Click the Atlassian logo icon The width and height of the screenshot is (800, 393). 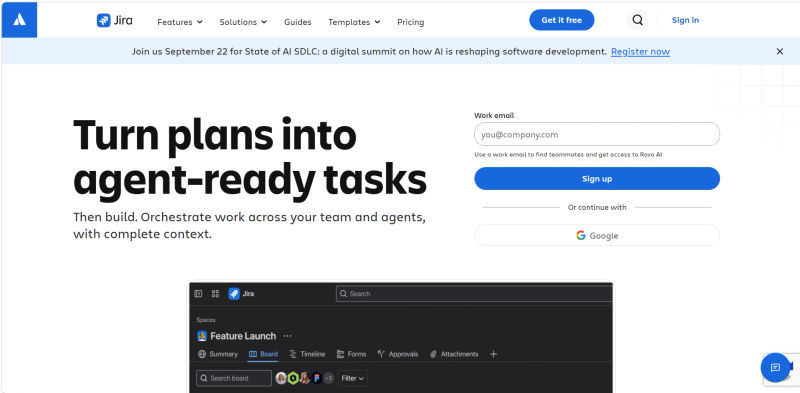pyautogui.click(x=19, y=20)
